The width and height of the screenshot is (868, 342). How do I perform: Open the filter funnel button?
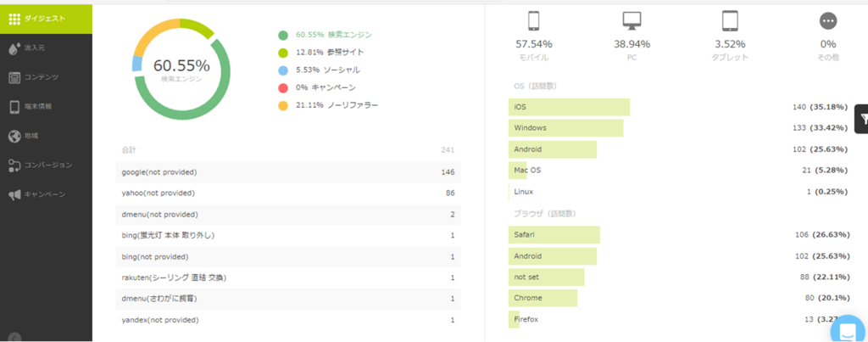[862, 121]
